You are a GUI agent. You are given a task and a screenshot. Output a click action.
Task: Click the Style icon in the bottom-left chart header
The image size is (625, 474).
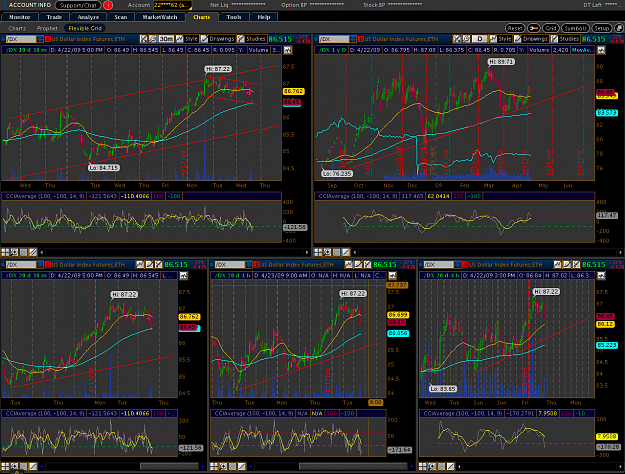click(140, 265)
